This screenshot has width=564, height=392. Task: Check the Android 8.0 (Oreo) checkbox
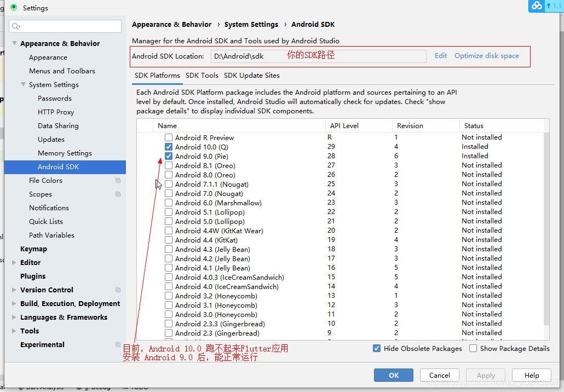[x=168, y=175]
